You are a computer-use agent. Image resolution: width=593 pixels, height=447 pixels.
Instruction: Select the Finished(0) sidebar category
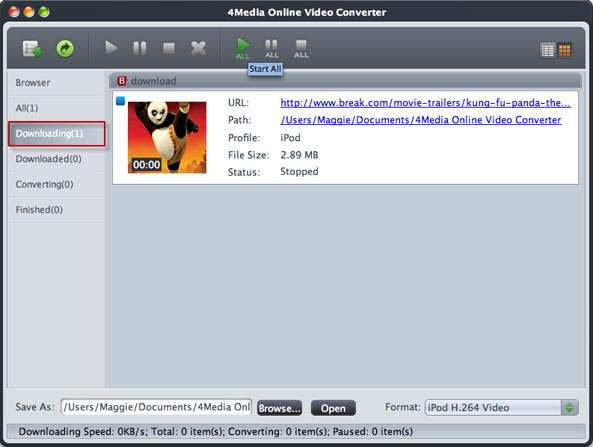coord(56,210)
